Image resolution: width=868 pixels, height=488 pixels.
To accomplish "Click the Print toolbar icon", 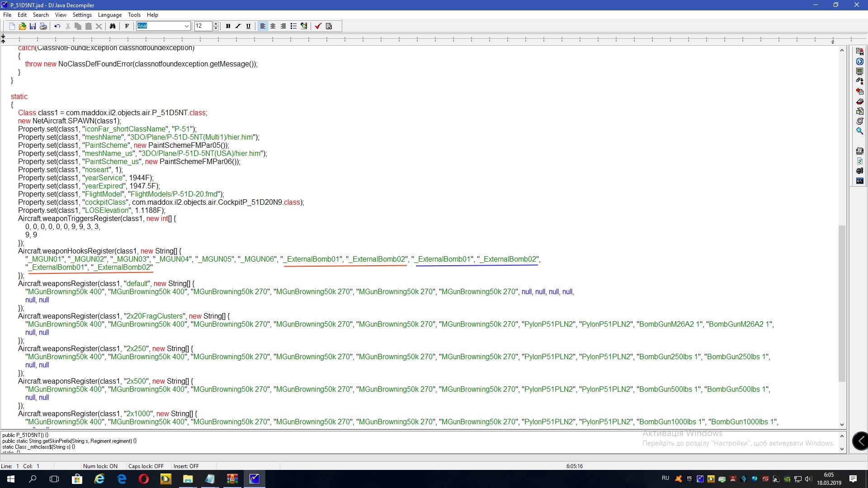I will pyautogui.click(x=43, y=26).
